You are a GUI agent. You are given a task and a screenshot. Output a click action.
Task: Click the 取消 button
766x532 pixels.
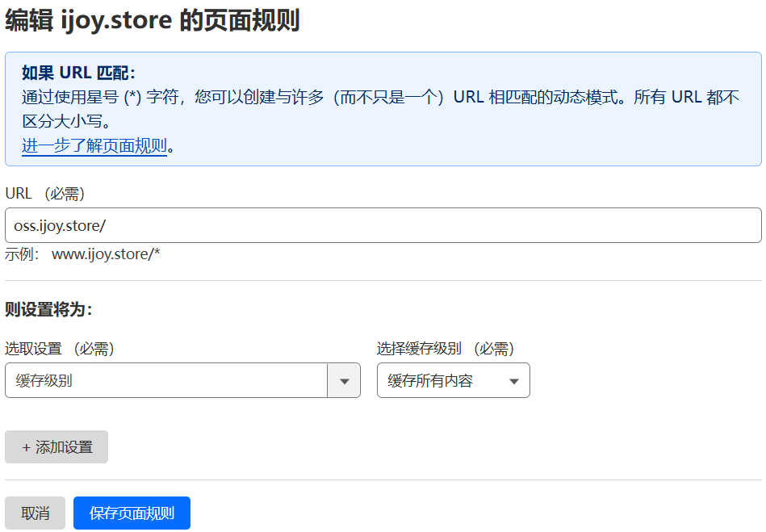click(36, 513)
